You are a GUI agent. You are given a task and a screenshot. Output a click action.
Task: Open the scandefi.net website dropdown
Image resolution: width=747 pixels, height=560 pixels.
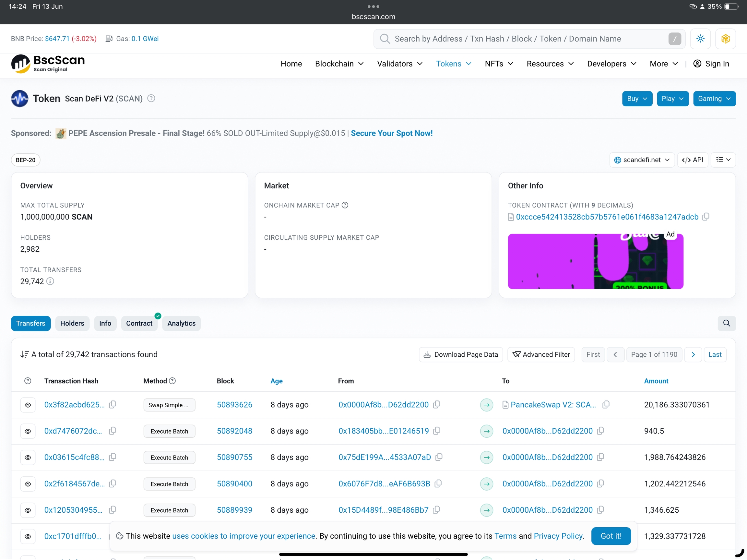coord(642,160)
